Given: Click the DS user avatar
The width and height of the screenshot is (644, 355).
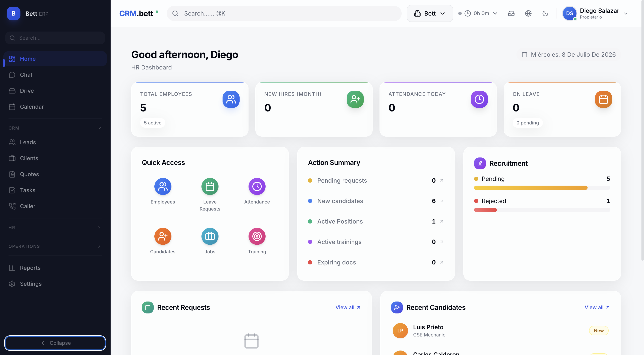Looking at the screenshot, I should [569, 13].
